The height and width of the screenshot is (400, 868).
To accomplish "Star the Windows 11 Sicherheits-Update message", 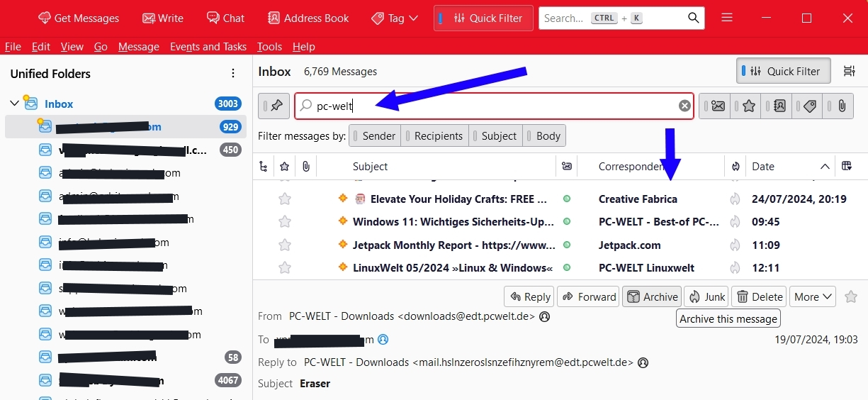I will (x=284, y=222).
